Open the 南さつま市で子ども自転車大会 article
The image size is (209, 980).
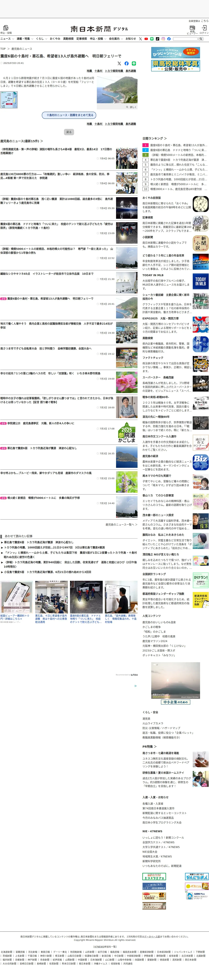46,348
